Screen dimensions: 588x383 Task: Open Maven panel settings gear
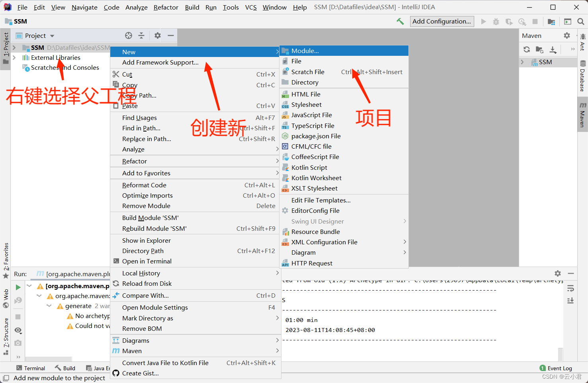[x=567, y=35]
